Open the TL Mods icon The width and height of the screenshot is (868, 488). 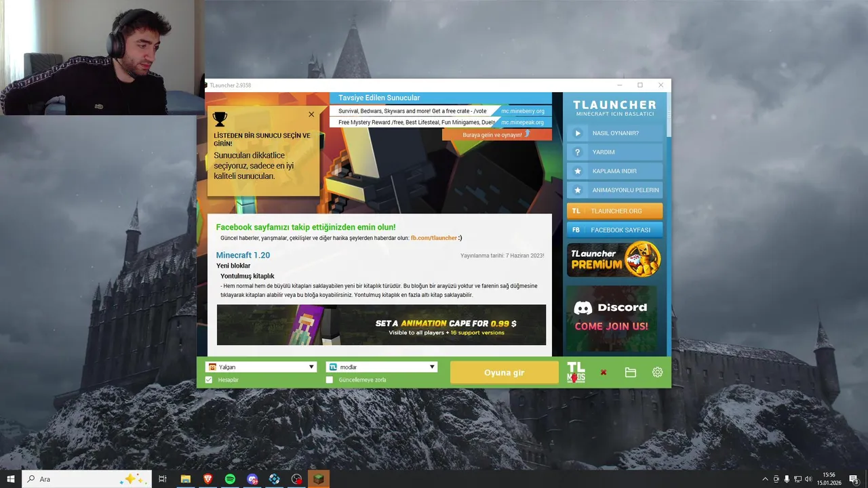[576, 372]
